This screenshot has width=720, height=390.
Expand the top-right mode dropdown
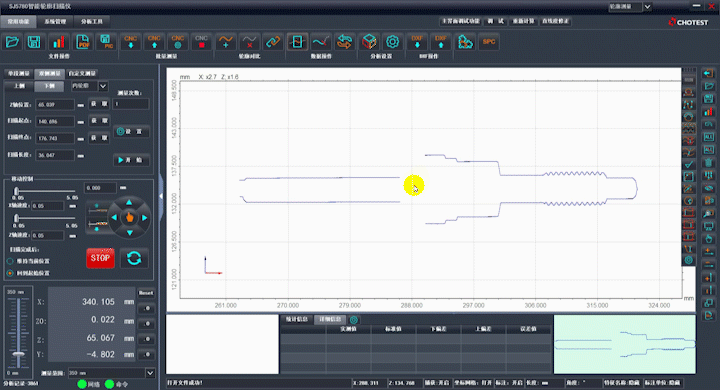point(647,7)
